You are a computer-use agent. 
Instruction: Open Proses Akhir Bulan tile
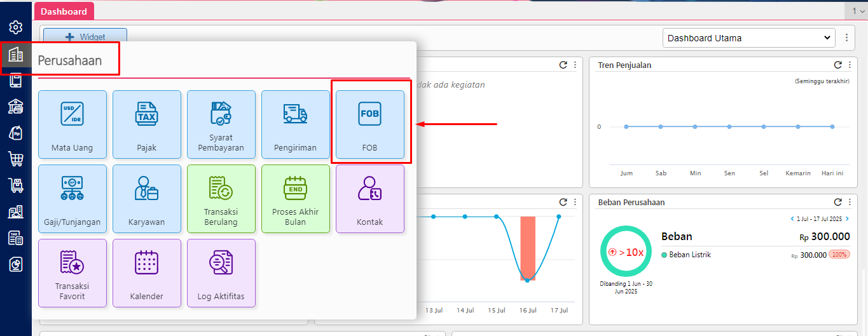[x=296, y=199]
